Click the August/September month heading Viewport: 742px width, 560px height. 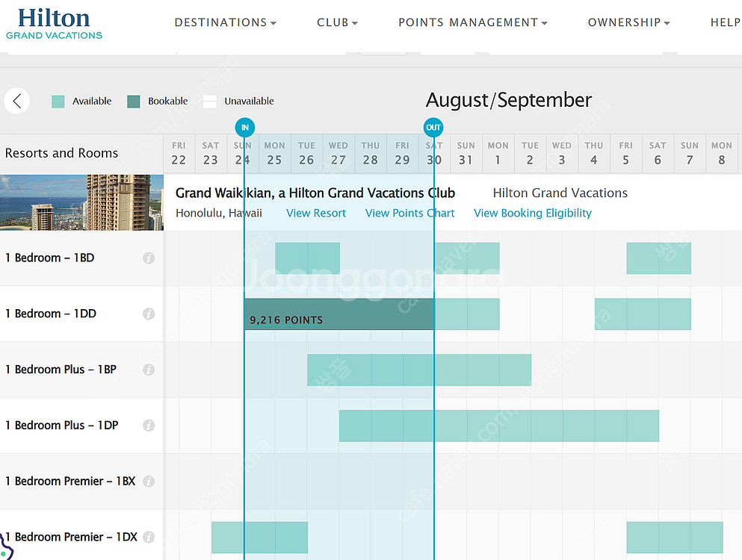tap(509, 100)
